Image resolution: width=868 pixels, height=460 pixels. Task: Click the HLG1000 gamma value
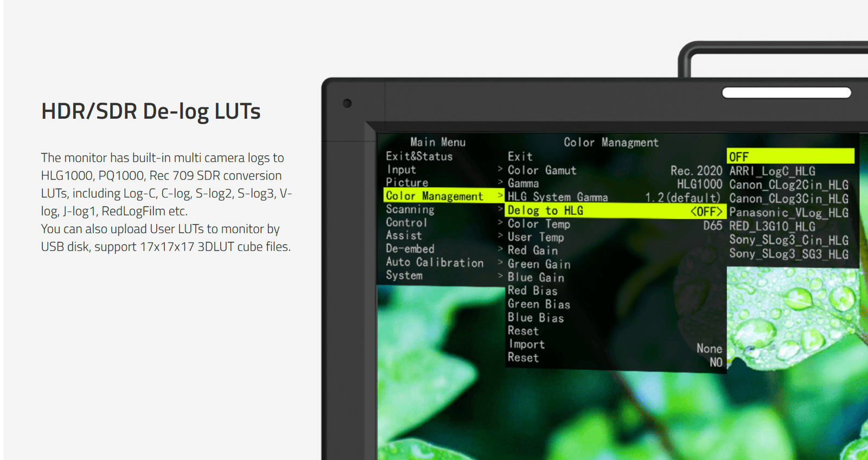point(700,184)
